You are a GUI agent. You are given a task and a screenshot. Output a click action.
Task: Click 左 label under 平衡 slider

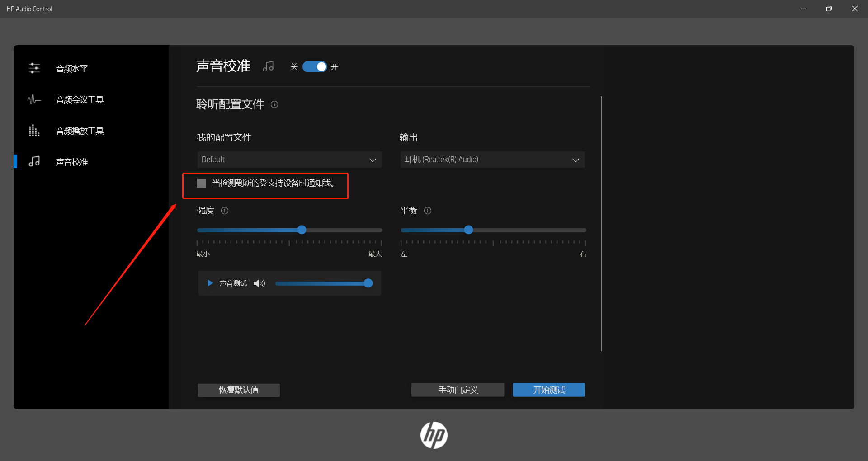pos(404,254)
